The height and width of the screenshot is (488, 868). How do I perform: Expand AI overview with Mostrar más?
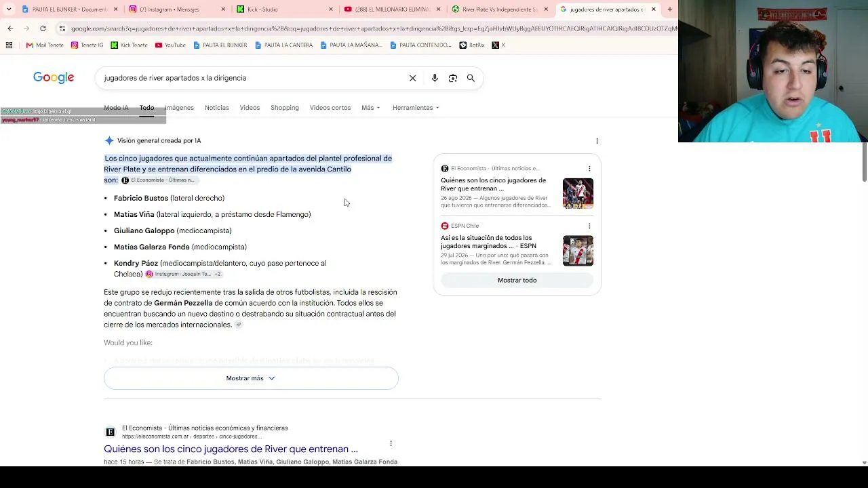coord(251,378)
